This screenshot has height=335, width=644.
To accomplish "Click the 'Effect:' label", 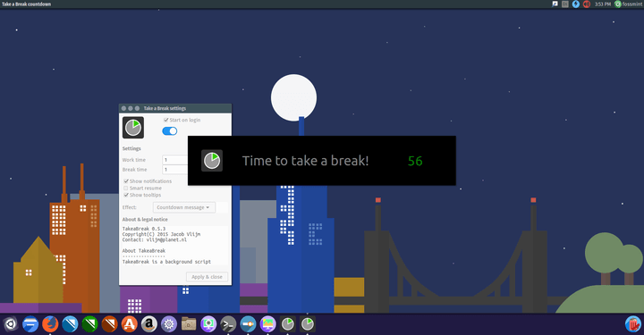I will coord(130,207).
